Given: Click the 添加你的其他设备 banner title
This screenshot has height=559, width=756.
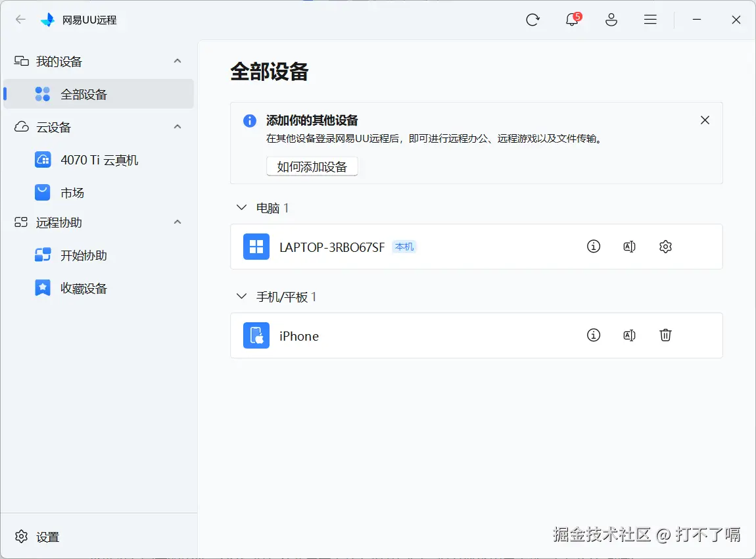Looking at the screenshot, I should point(312,120).
